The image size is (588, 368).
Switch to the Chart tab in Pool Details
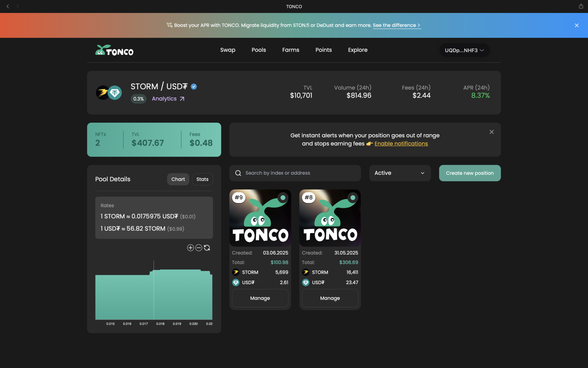178,179
